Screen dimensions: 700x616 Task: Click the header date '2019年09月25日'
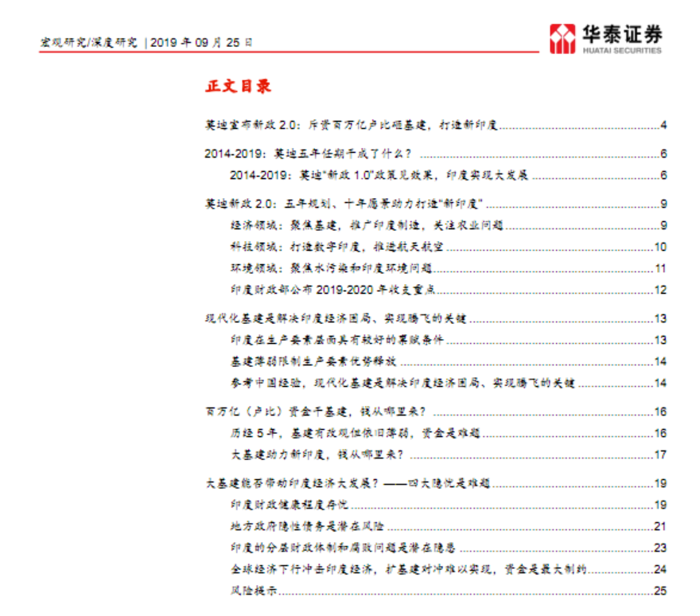click(x=201, y=42)
